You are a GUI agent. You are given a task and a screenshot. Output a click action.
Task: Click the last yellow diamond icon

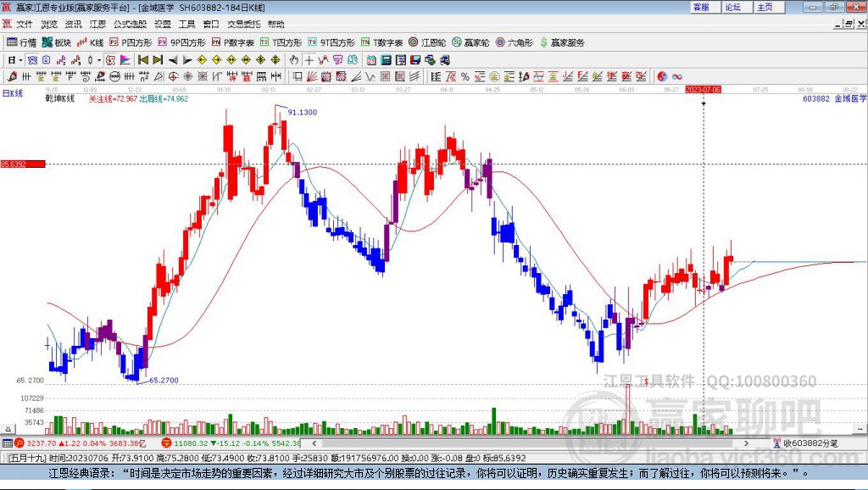[x=275, y=60]
